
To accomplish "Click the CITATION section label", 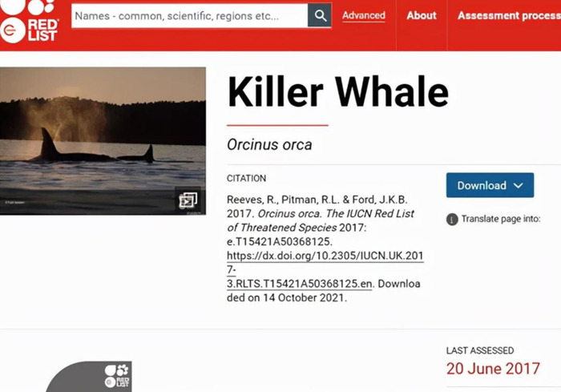I will tap(246, 178).
